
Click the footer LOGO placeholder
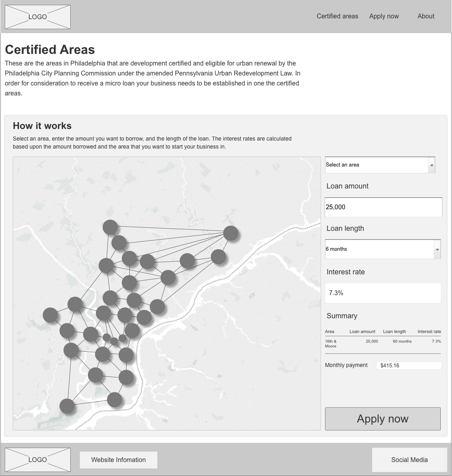pos(38,460)
